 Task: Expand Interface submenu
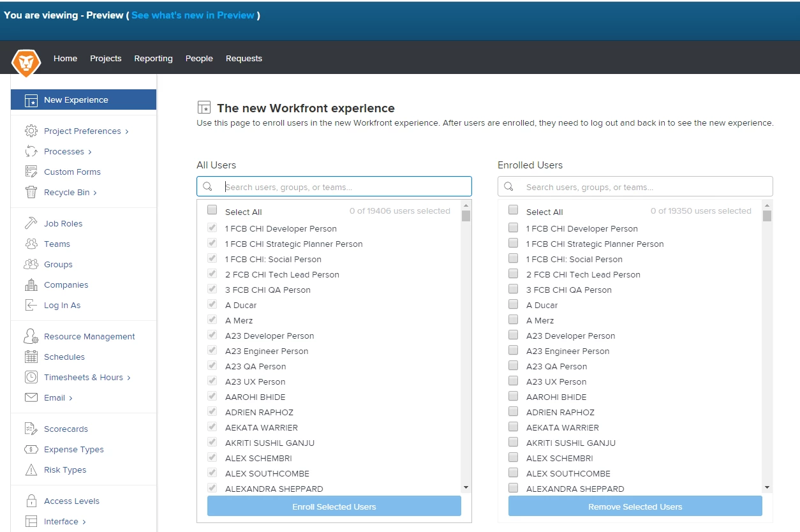[84, 522]
